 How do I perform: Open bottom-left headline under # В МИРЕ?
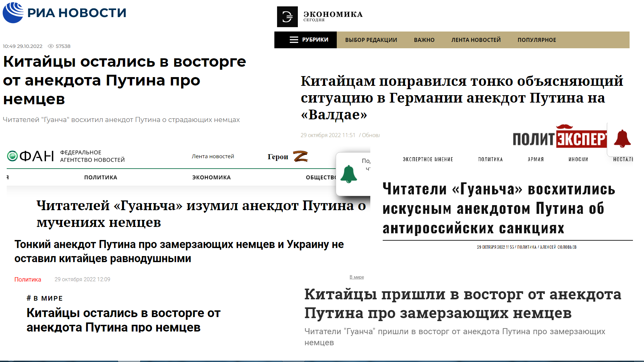click(123, 320)
